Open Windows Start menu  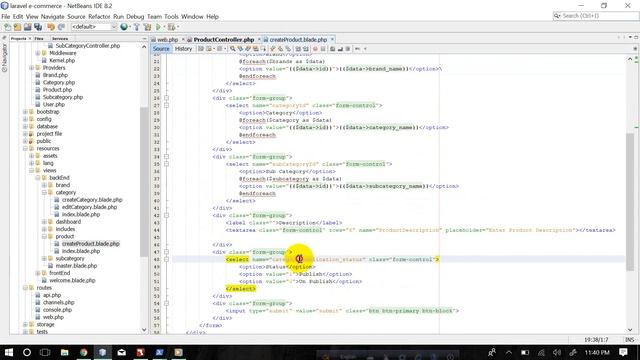(x=8, y=352)
